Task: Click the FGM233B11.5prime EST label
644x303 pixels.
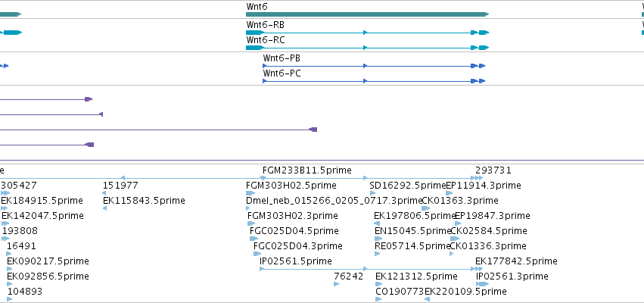Action: [x=306, y=170]
